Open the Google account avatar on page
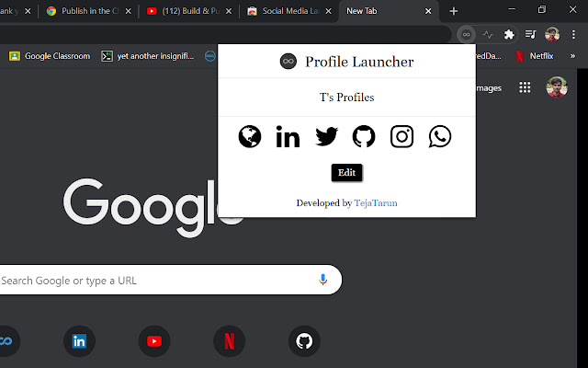Screen dimensions: 588x368 tap(557, 87)
